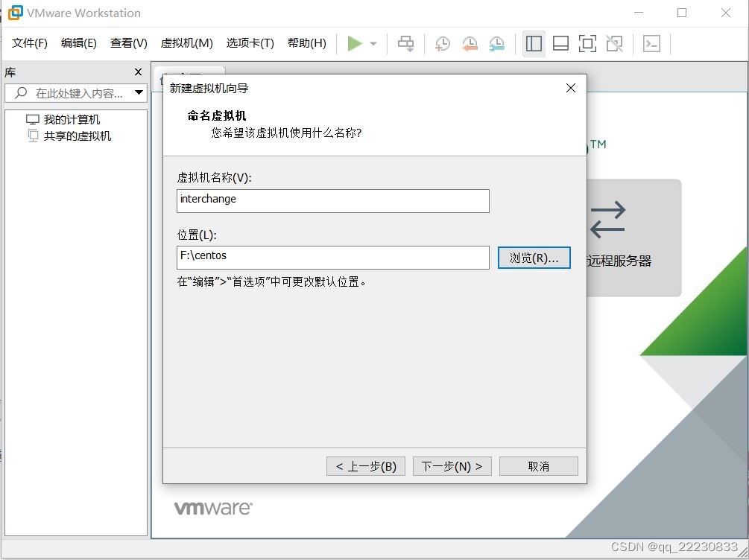Open the console view icon
The image size is (749, 560).
coord(651,43)
